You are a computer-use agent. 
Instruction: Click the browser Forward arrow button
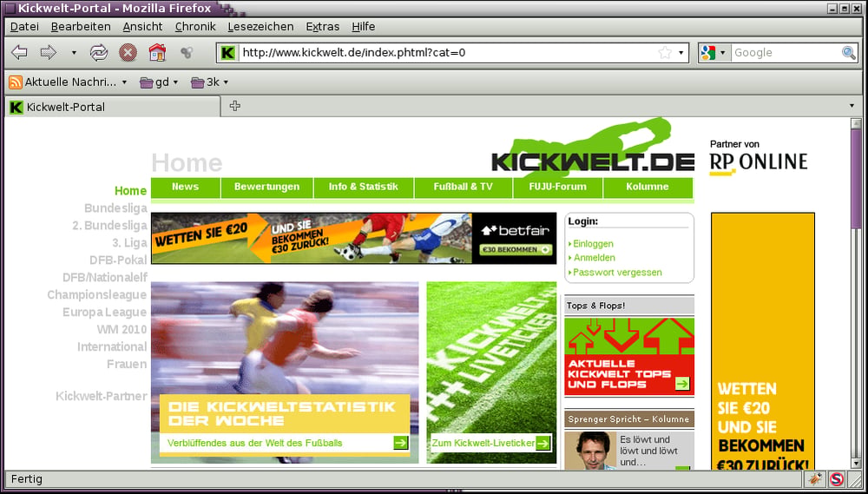pos(49,53)
